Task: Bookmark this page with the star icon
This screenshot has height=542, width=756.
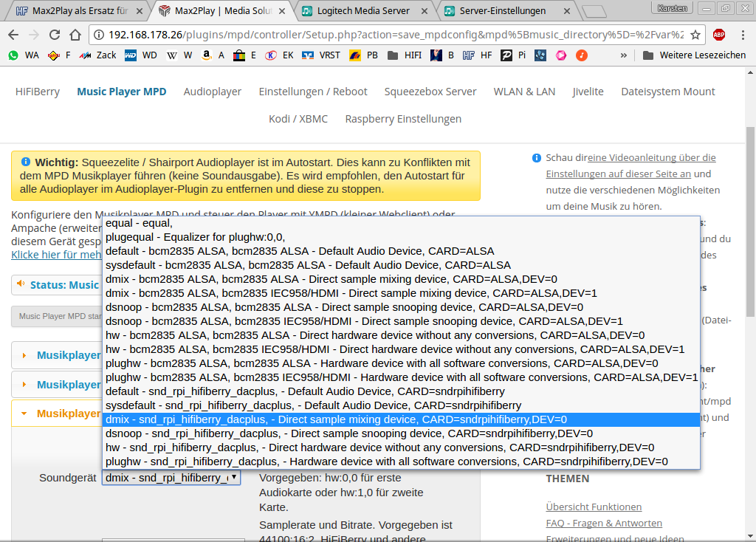Action: 695,35
